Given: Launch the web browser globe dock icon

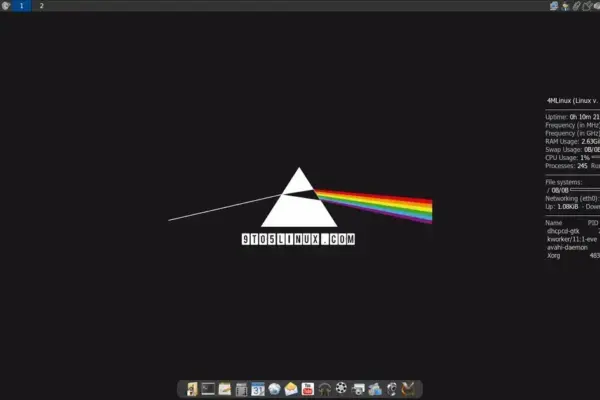Looking at the screenshot, I should (x=274, y=389).
